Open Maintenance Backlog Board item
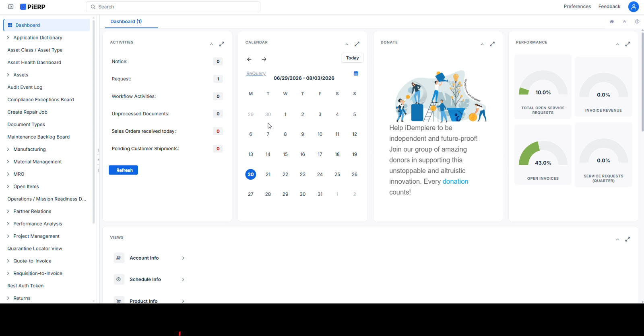 pyautogui.click(x=39, y=137)
